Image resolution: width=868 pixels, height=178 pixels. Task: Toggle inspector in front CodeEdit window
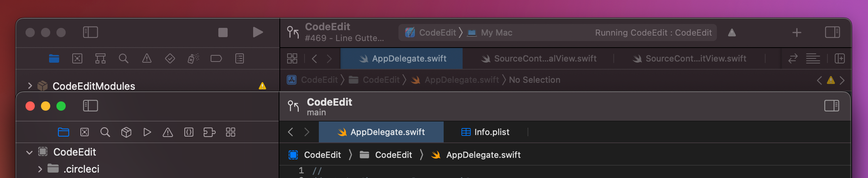click(832, 106)
